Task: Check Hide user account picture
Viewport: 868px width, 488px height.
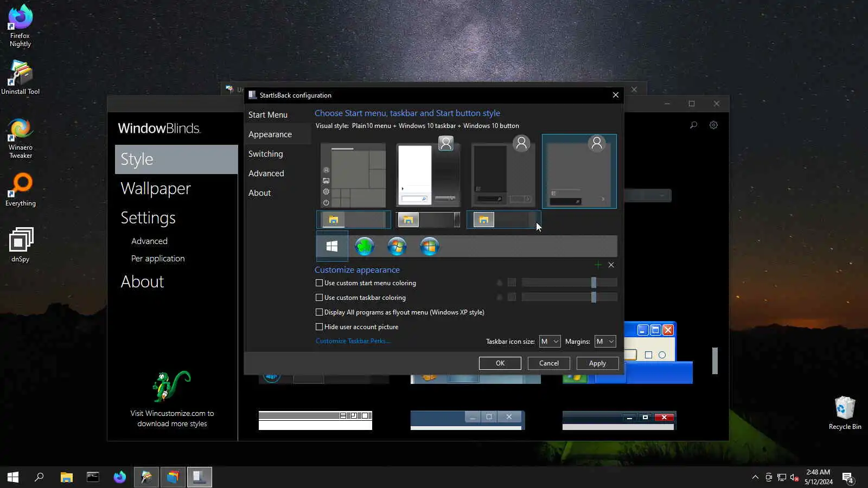Action: [357, 327]
